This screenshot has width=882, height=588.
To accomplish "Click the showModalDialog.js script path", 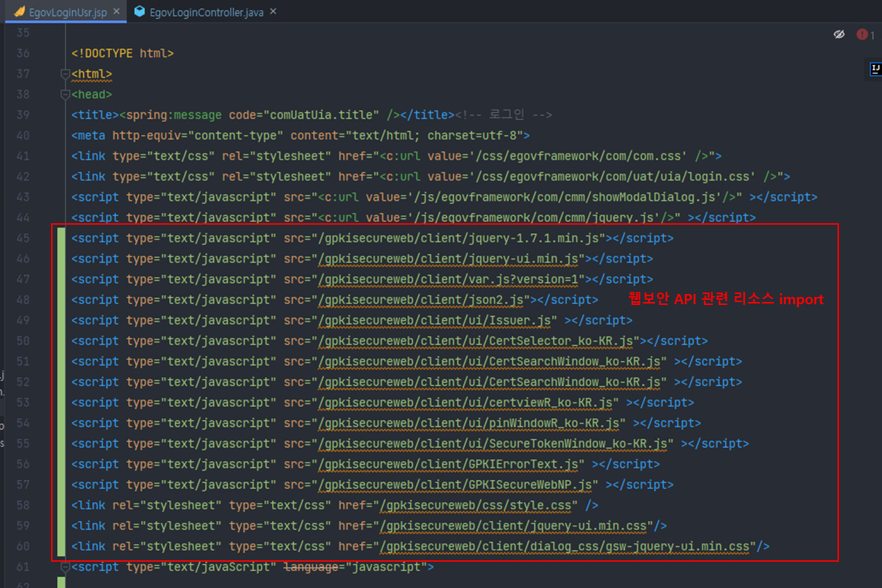I will tap(565, 197).
